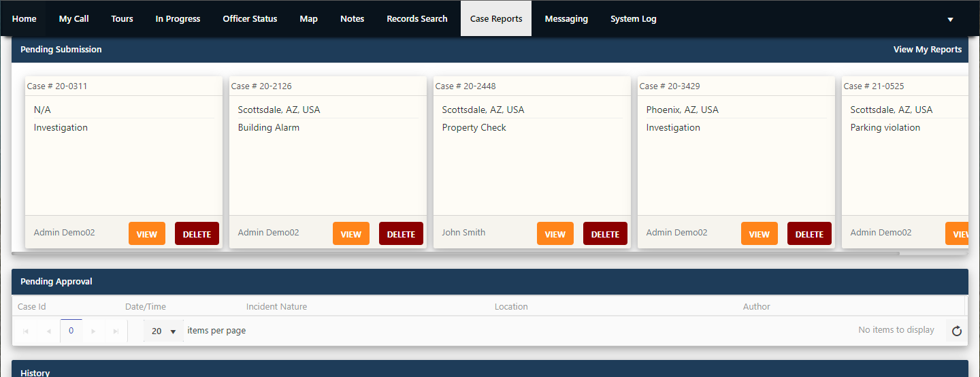View case 20-3429 Phoenix report
The width and height of the screenshot is (980, 377).
pyautogui.click(x=759, y=233)
